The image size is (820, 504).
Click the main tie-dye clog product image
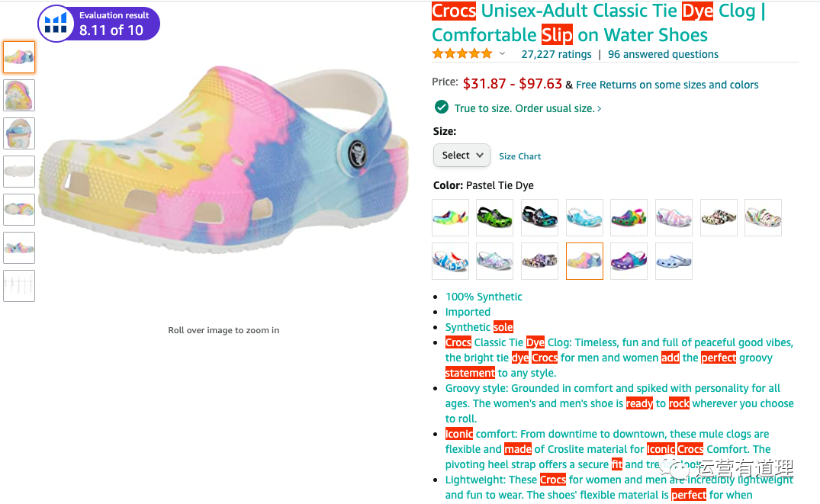point(223,160)
